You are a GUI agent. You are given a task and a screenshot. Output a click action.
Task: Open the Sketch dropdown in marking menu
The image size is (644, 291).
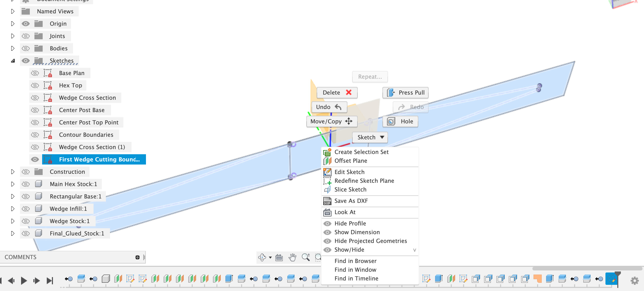pyautogui.click(x=370, y=137)
